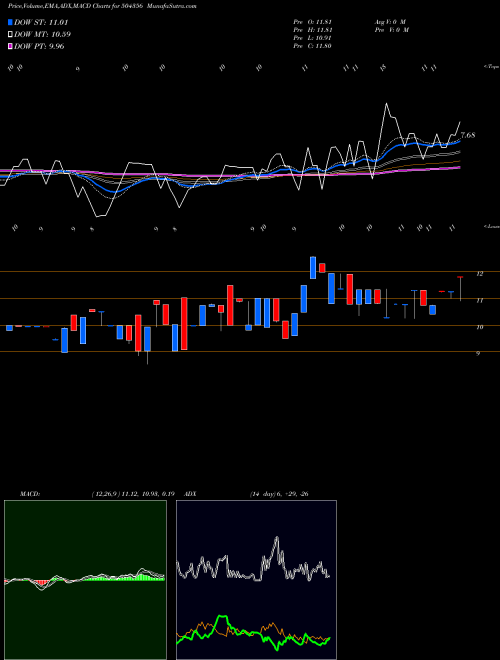Screen dimensions: 500x660
Task: Open the dark blue ADX indicator chart panel
Action: (256, 580)
